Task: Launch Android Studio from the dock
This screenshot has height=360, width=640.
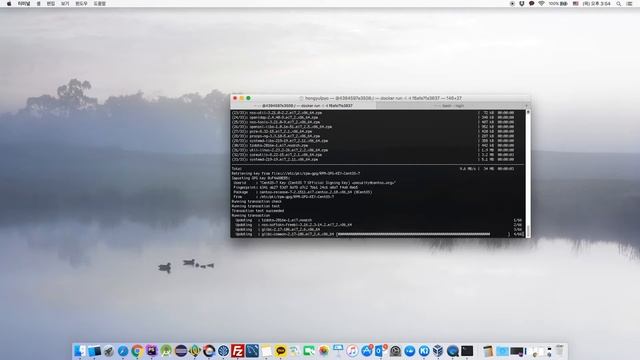Action: pos(166,351)
